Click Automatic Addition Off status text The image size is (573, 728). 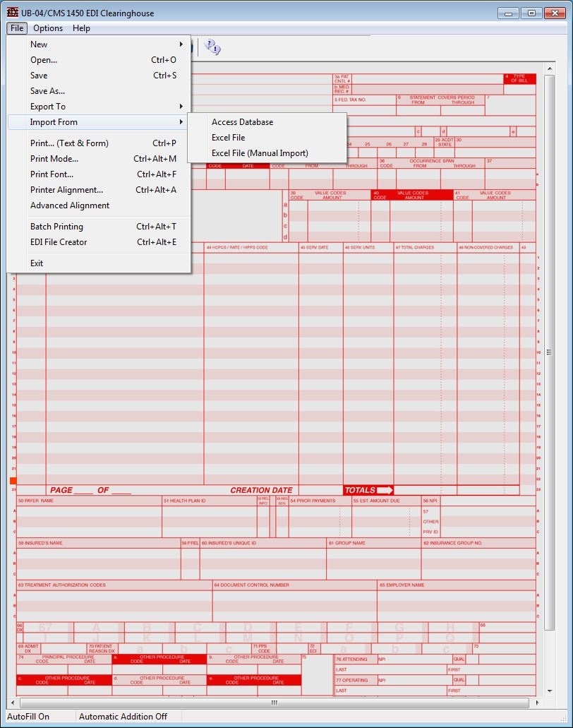pos(123,717)
